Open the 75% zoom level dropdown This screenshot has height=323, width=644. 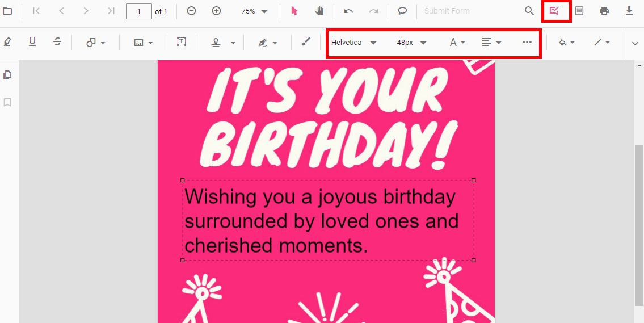pos(254,11)
